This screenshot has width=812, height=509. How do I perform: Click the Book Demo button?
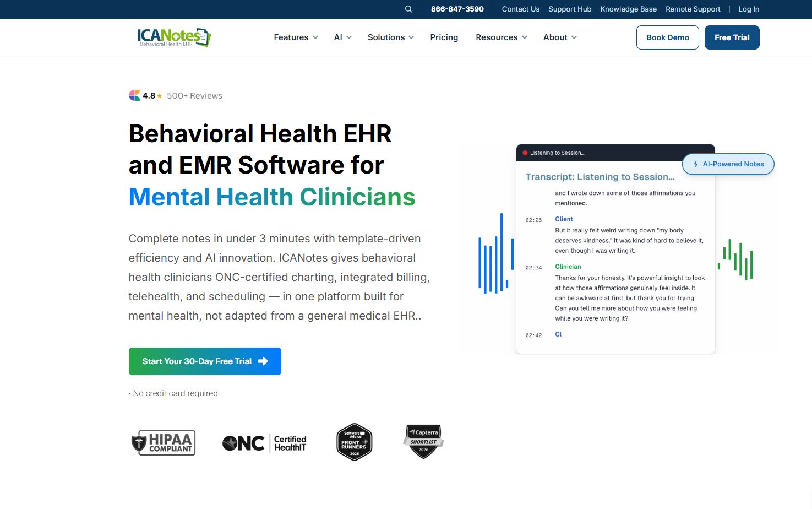pyautogui.click(x=668, y=37)
